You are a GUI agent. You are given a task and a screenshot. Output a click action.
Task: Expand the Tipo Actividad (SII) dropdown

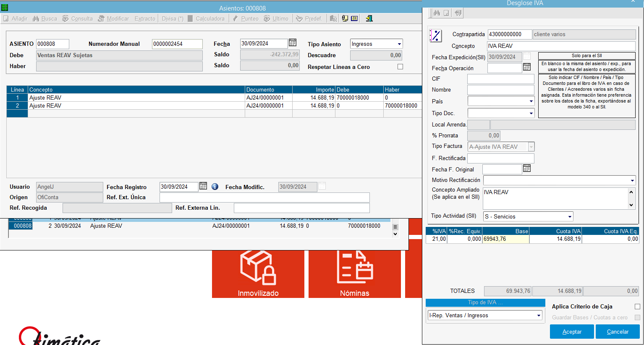point(570,217)
